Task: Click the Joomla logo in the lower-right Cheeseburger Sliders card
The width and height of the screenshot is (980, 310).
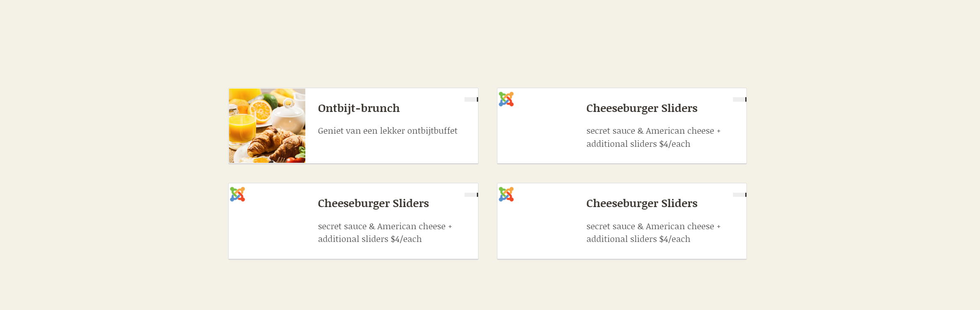Action: click(x=506, y=194)
